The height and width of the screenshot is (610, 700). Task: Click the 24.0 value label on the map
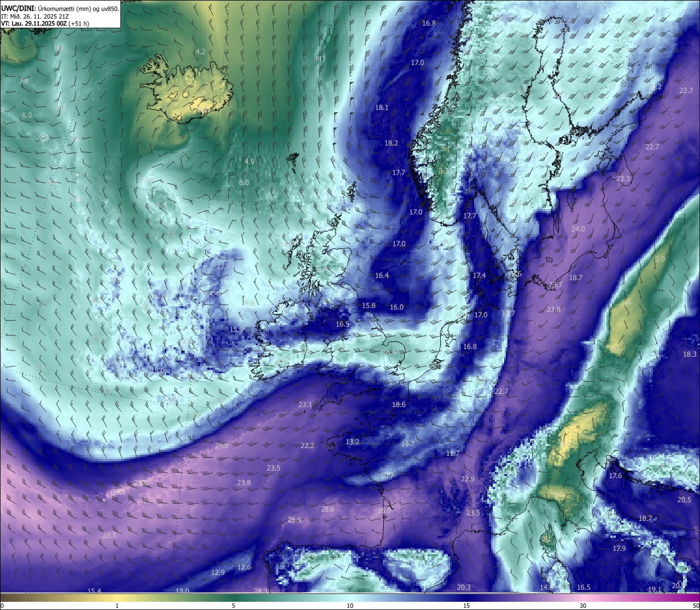578,229
